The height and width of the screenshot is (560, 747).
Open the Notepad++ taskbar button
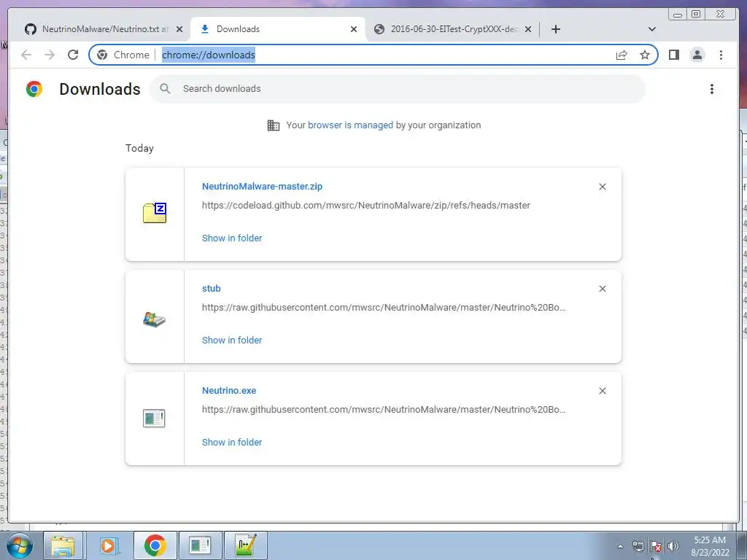245,545
